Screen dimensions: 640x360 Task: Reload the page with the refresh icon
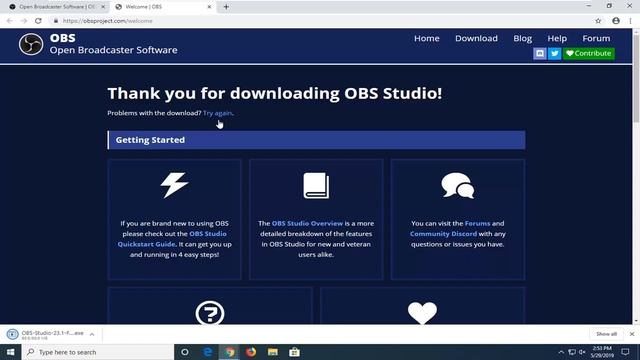tap(38, 21)
